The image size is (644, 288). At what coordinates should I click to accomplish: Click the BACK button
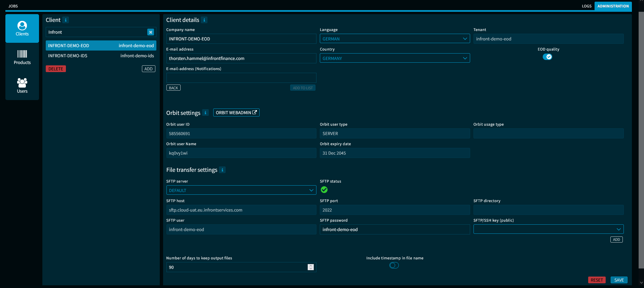pos(174,88)
